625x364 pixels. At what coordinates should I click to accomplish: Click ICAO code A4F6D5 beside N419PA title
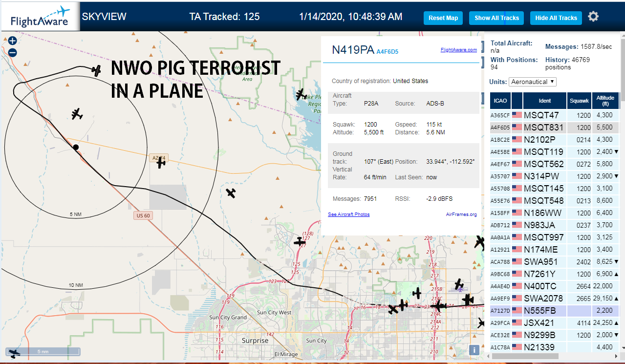[387, 51]
